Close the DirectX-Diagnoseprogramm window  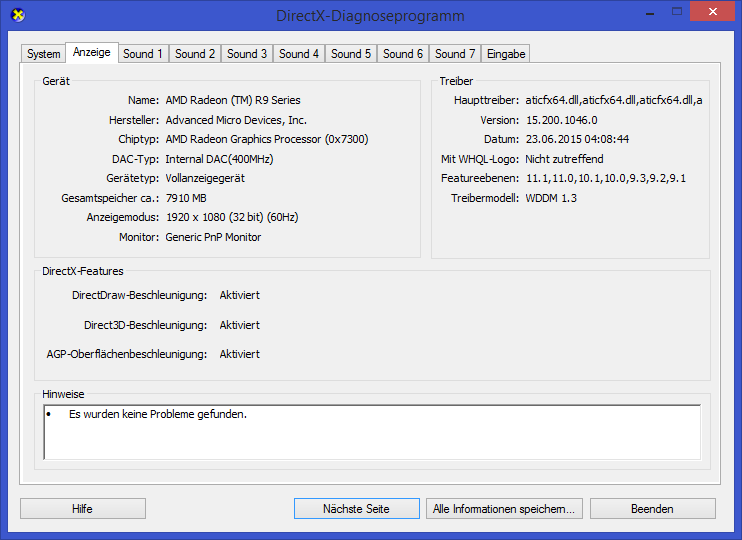pos(713,12)
